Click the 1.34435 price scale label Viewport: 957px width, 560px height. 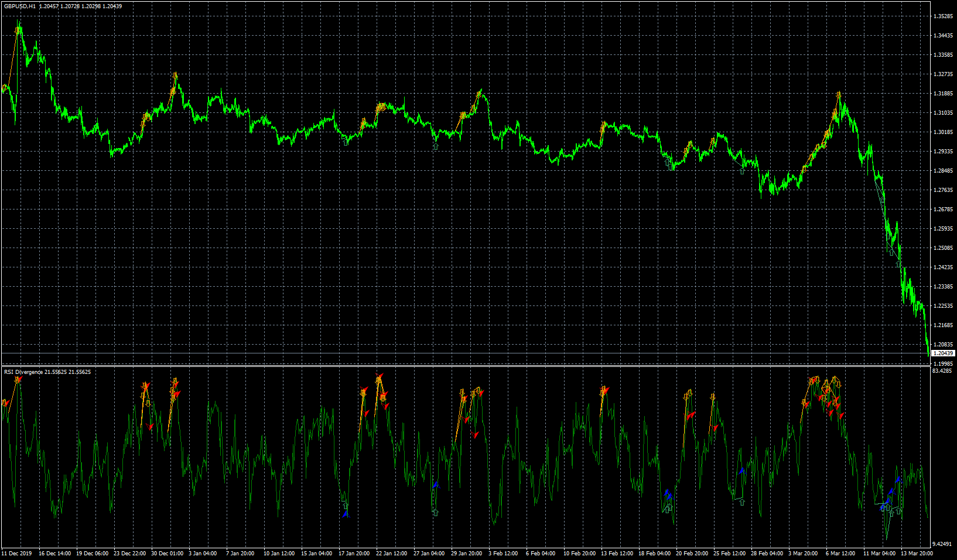(943, 36)
